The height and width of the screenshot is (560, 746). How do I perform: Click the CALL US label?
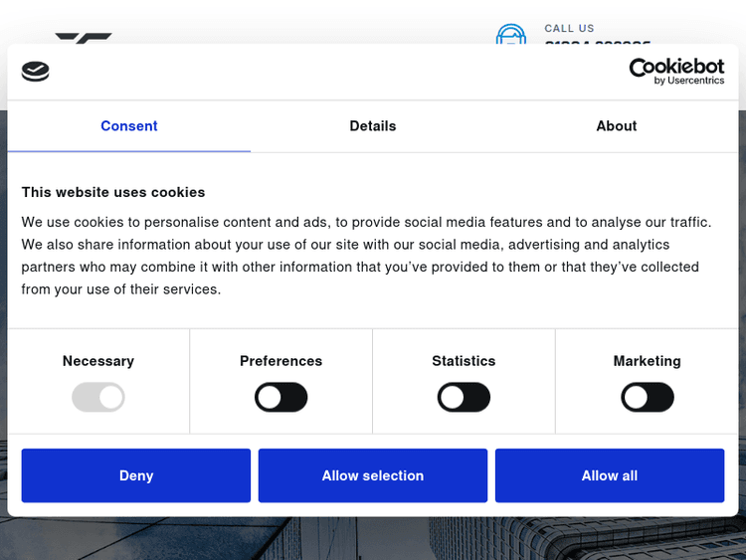coord(569,29)
